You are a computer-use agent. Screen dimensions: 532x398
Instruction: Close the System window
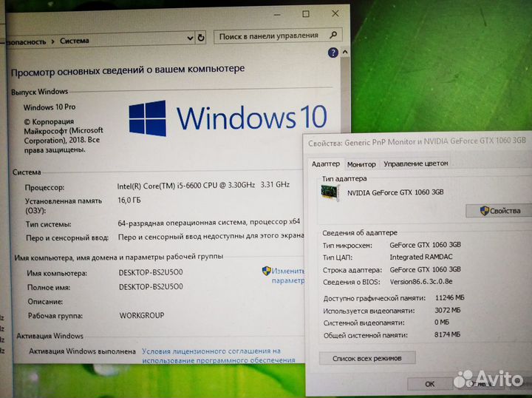click(335, 13)
